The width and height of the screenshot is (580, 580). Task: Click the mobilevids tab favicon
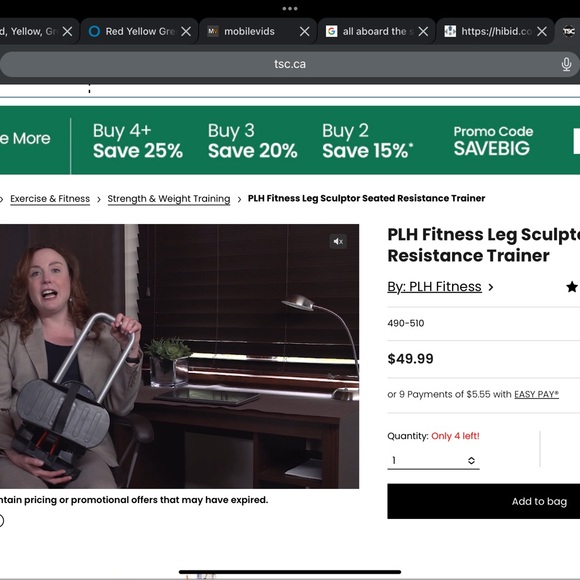[x=213, y=31]
